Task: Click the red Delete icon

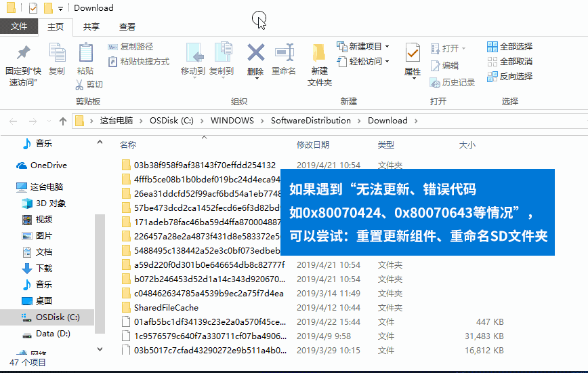Action: (255, 53)
